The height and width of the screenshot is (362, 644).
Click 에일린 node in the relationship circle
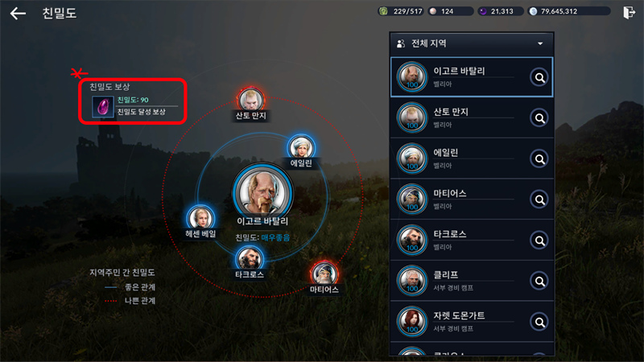(x=301, y=147)
